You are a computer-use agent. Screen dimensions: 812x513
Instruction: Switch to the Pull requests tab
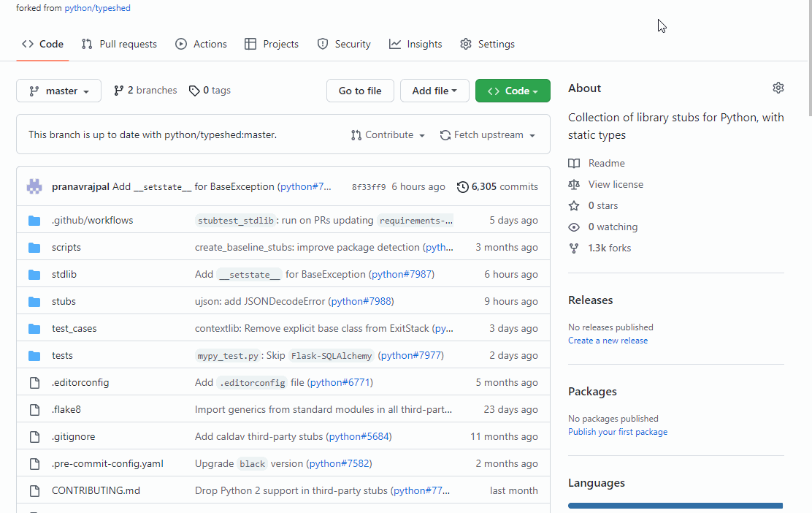(x=119, y=44)
